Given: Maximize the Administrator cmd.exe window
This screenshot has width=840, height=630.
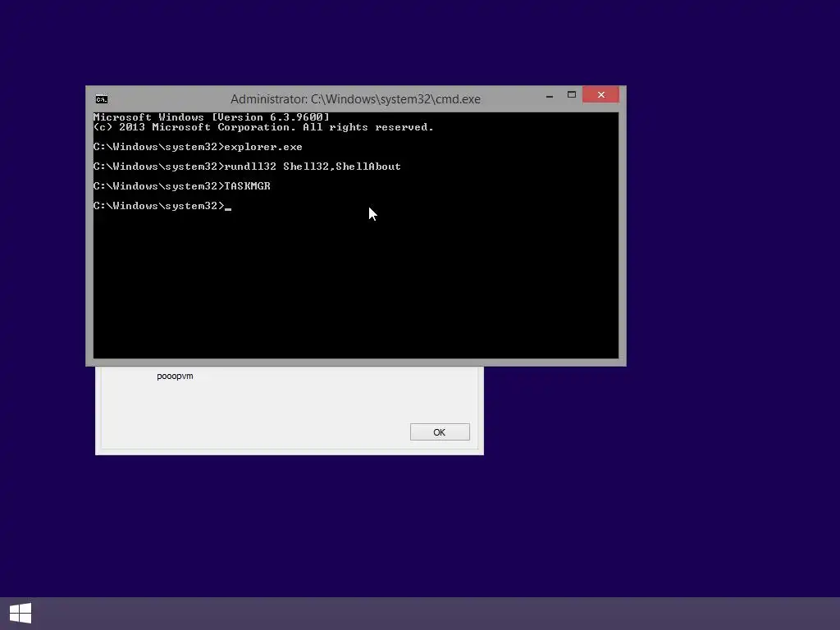Looking at the screenshot, I should tap(572, 95).
